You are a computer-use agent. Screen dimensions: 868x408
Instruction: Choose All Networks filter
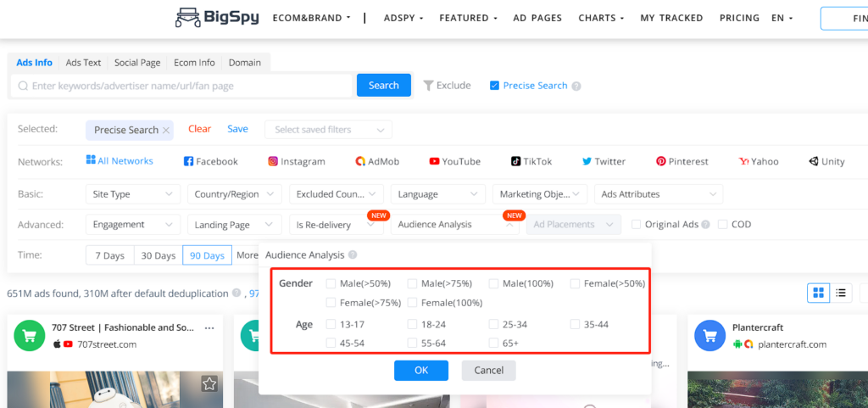[x=120, y=161]
